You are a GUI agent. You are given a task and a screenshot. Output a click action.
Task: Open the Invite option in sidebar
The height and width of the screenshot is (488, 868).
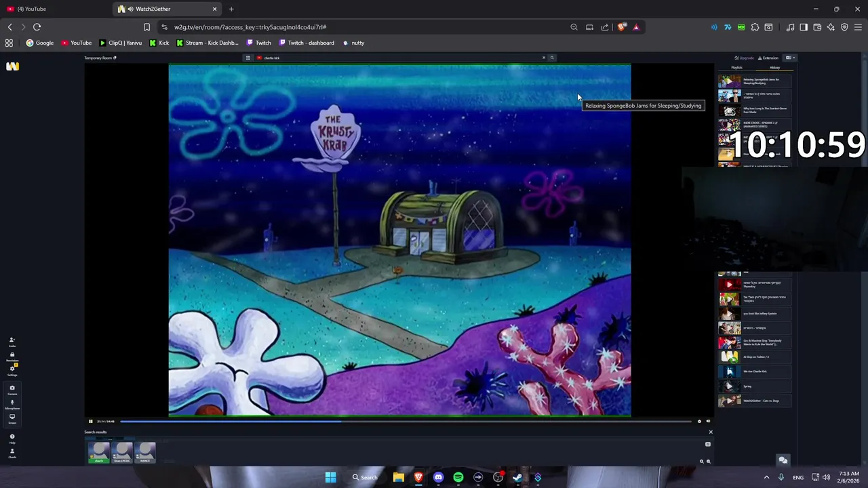tap(12, 342)
